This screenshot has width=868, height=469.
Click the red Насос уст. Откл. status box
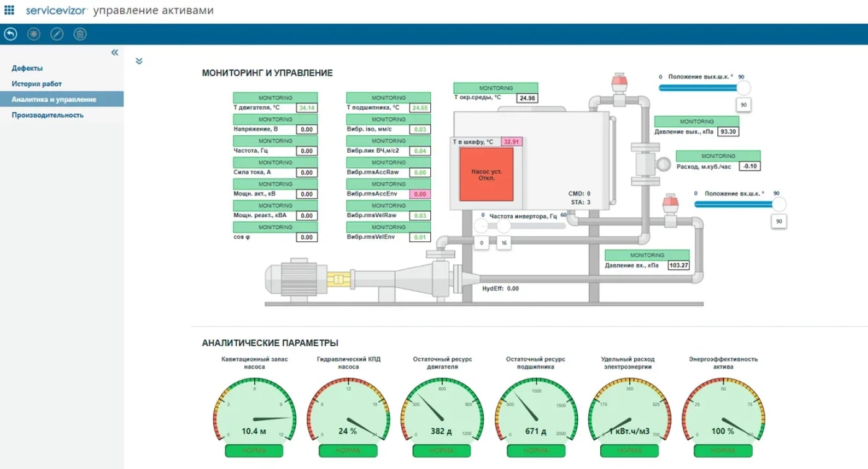pos(486,174)
